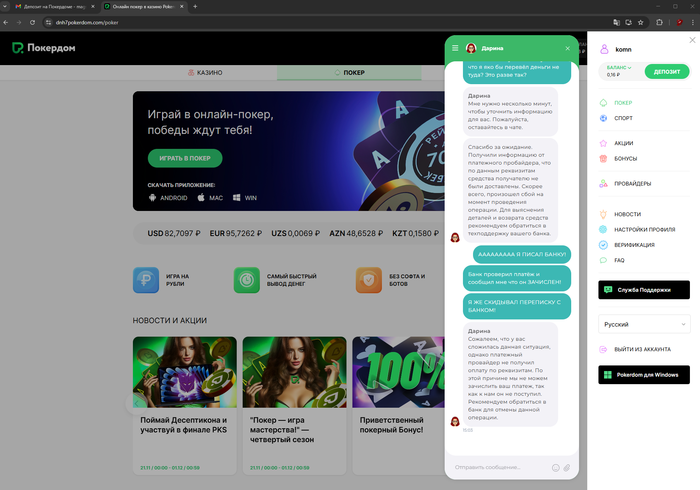Click Выйти из аккаунта
The width and height of the screenshot is (700, 490).
(x=642, y=349)
